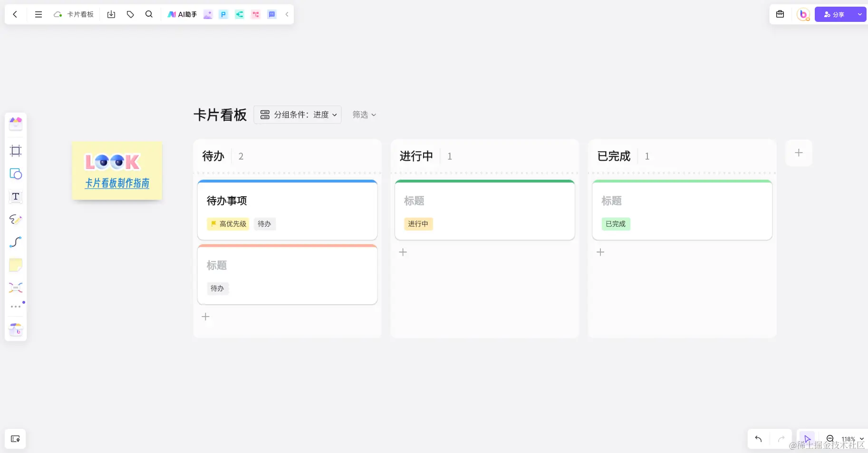Open the 卡片看板制作指南 guide link
Image resolution: width=868 pixels, height=453 pixels.
[117, 183]
